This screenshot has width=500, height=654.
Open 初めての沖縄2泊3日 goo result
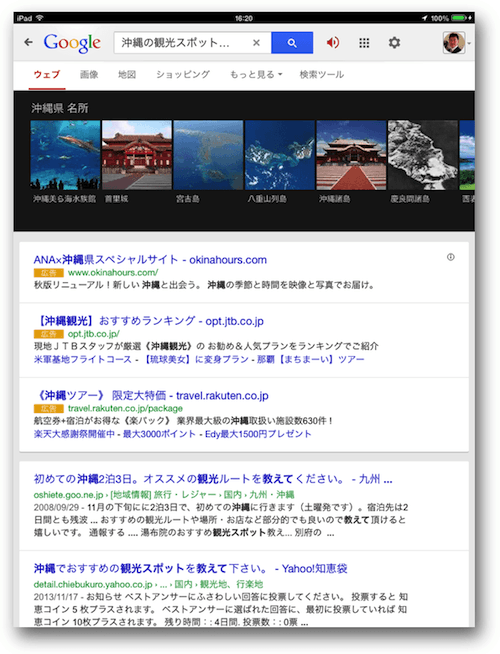tap(213, 479)
